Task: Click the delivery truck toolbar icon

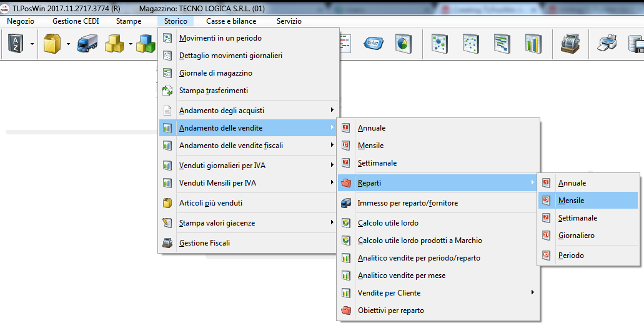Action: pyautogui.click(x=87, y=43)
